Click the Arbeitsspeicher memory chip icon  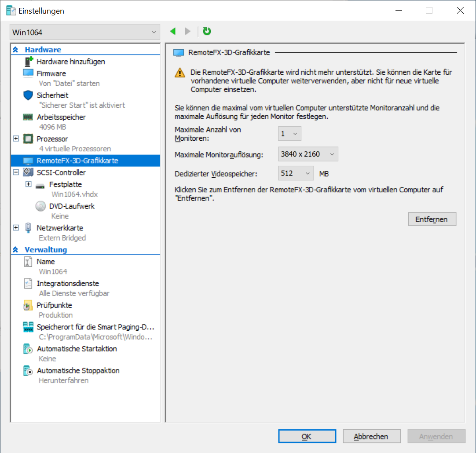28,117
